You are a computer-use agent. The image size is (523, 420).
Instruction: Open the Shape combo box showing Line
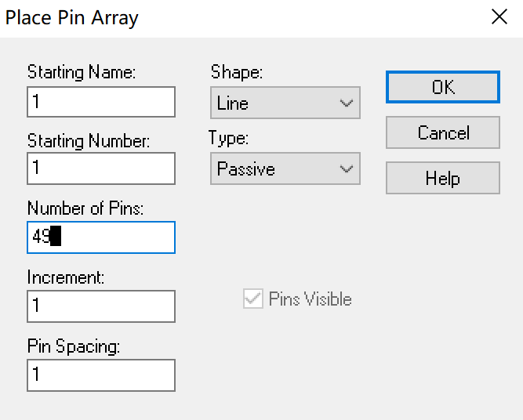[285, 103]
